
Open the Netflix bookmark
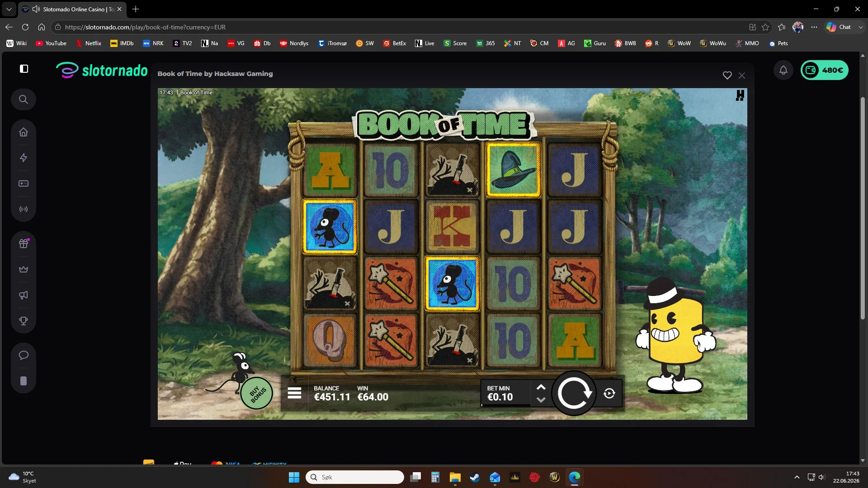pyautogui.click(x=88, y=43)
